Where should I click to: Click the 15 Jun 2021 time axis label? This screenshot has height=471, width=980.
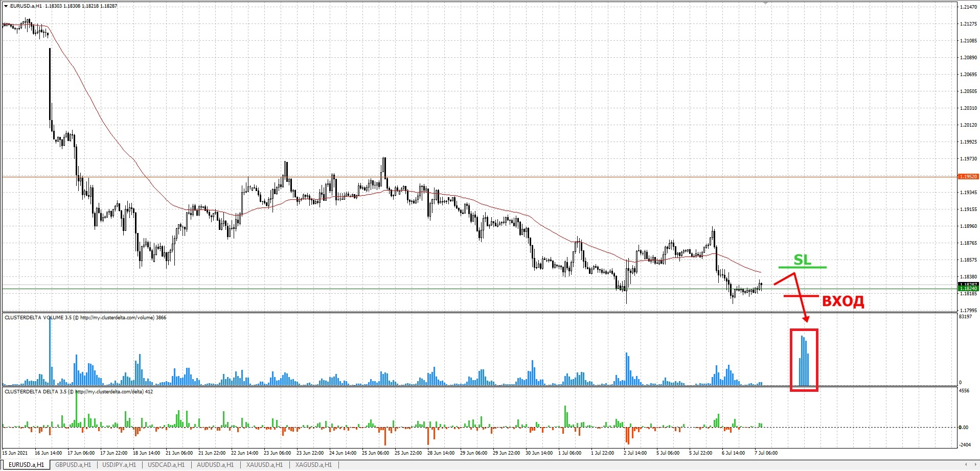point(15,453)
